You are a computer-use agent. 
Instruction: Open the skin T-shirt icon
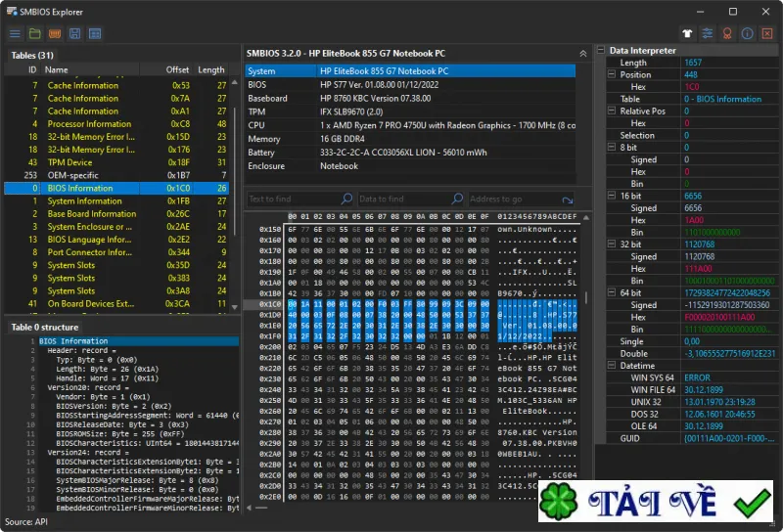[x=688, y=33]
